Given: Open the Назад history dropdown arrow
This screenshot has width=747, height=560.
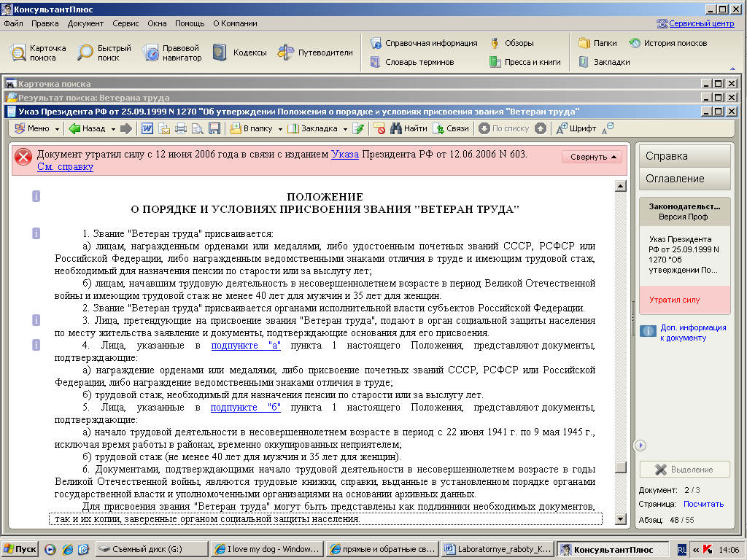Looking at the screenshot, I should click(113, 129).
